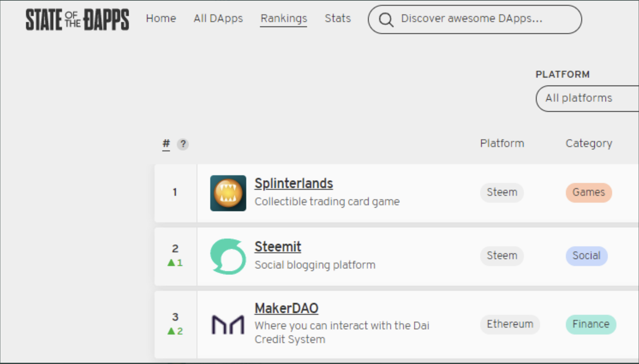Click the Ethereum platform tag
Screen dimensions: 639x364
point(510,324)
